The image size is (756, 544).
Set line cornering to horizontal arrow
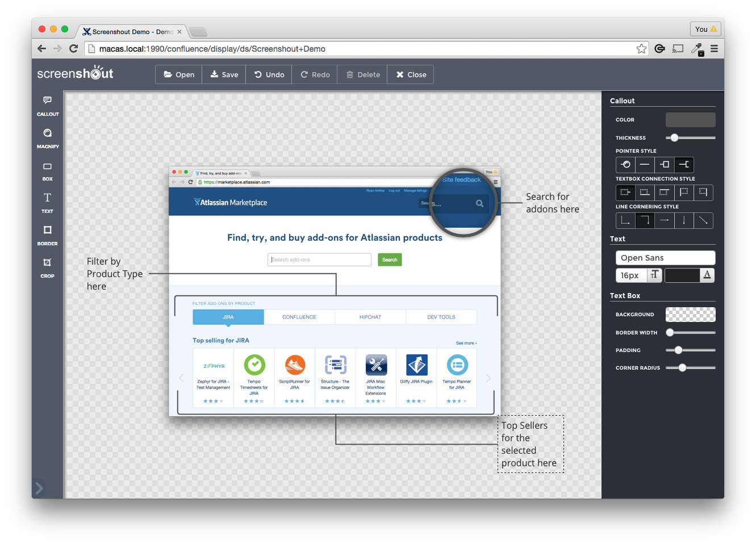click(x=664, y=220)
